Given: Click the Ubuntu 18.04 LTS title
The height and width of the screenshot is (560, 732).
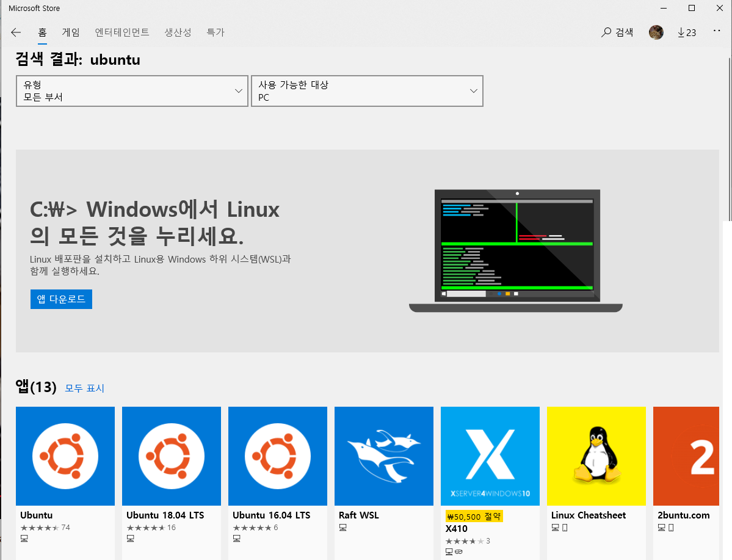Looking at the screenshot, I should [x=165, y=515].
